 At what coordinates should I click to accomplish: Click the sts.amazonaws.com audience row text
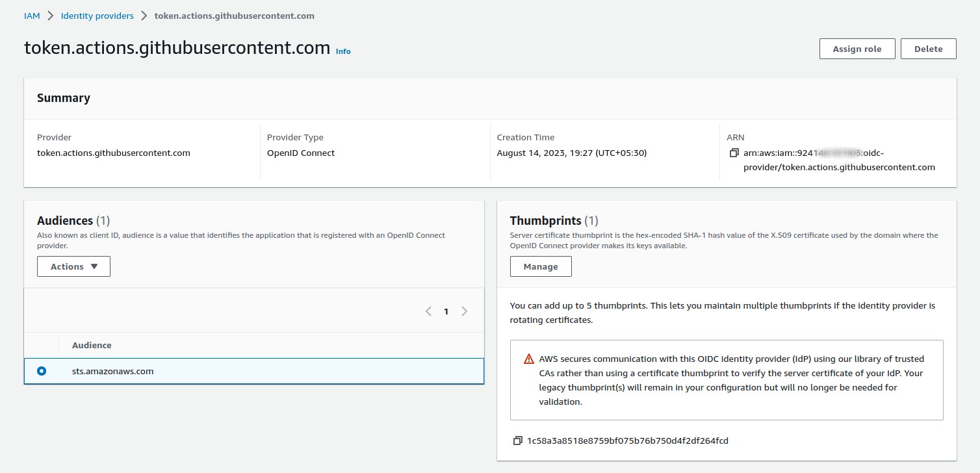112,371
